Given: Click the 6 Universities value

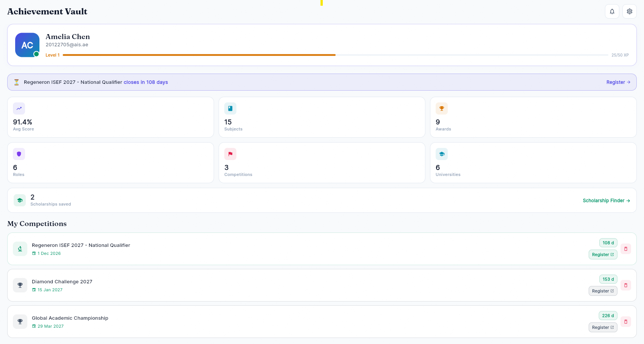Looking at the screenshot, I should coord(438,168).
